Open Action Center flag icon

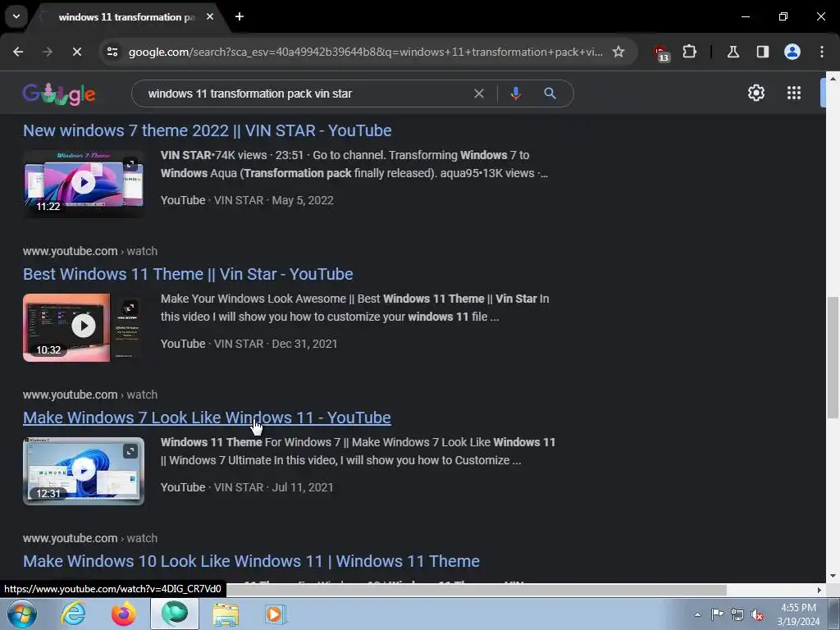point(717,614)
